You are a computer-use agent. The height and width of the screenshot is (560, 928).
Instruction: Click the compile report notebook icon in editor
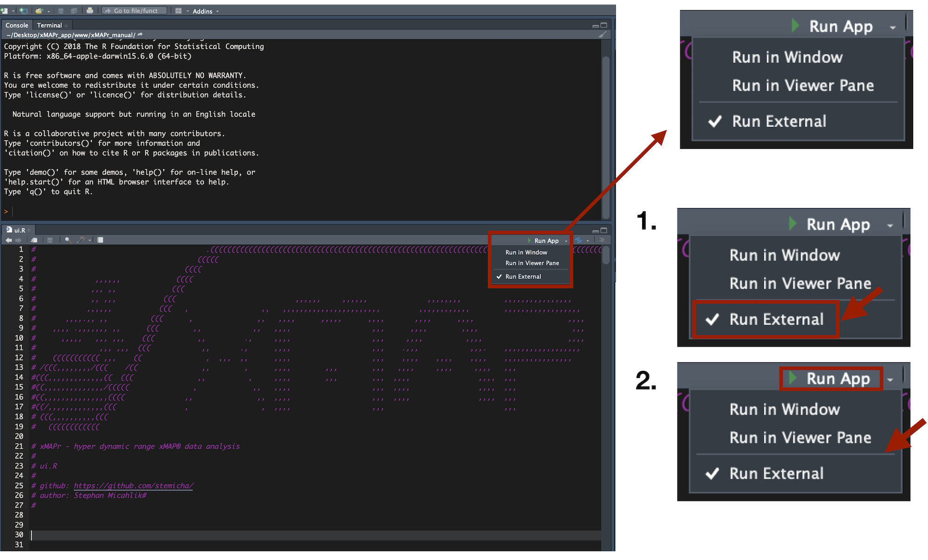point(100,240)
